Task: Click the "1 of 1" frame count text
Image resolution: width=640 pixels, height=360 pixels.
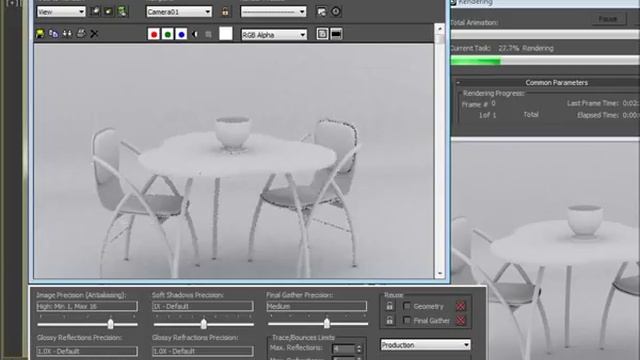Action: (x=487, y=115)
